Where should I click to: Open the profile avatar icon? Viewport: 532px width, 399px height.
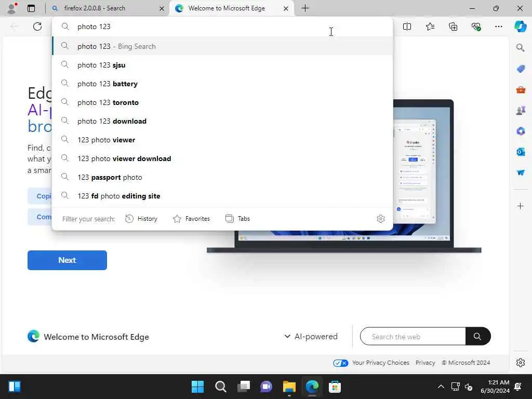click(x=12, y=8)
